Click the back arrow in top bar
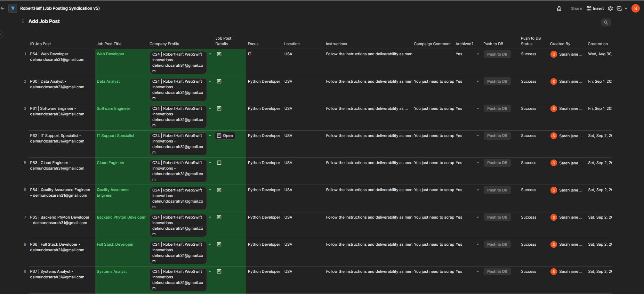This screenshot has width=644, height=294. [x=3, y=8]
